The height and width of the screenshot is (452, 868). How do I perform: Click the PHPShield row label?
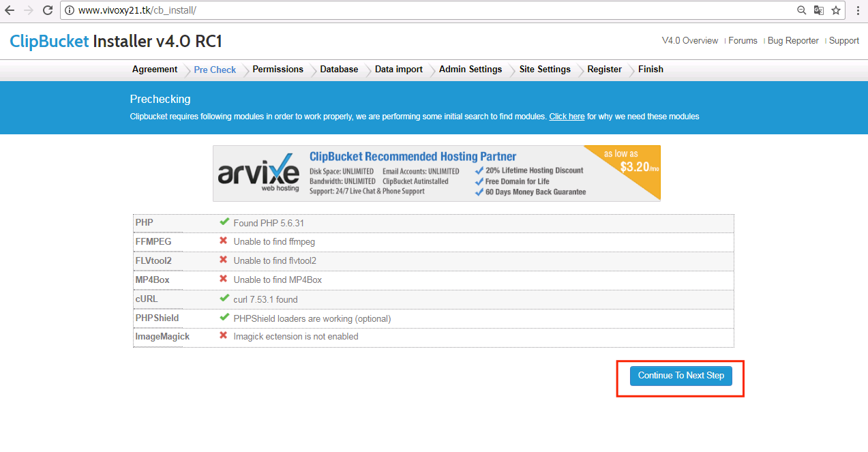[157, 318]
